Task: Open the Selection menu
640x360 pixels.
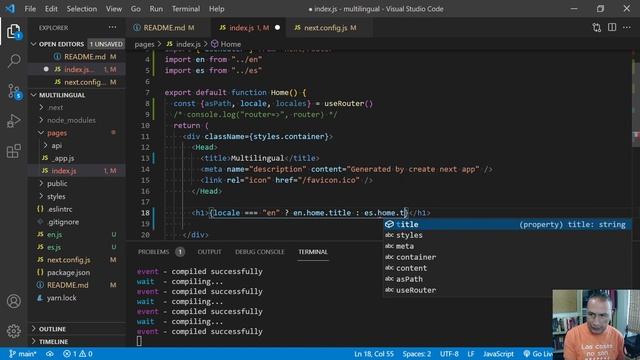Action: [82, 9]
